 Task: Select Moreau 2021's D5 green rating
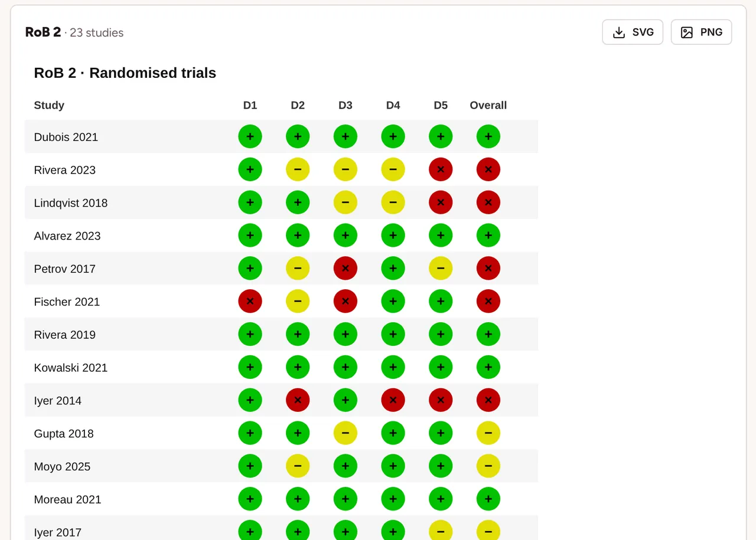[441, 499]
